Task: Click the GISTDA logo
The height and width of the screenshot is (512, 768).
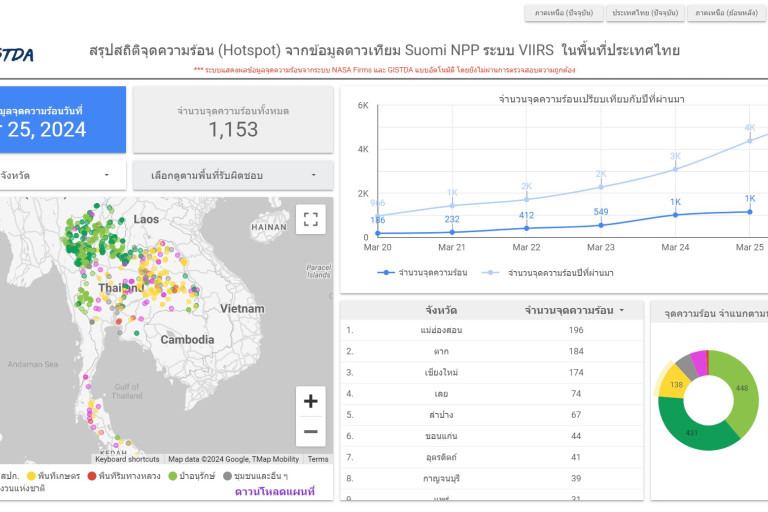Action: pyautogui.click(x=17, y=54)
